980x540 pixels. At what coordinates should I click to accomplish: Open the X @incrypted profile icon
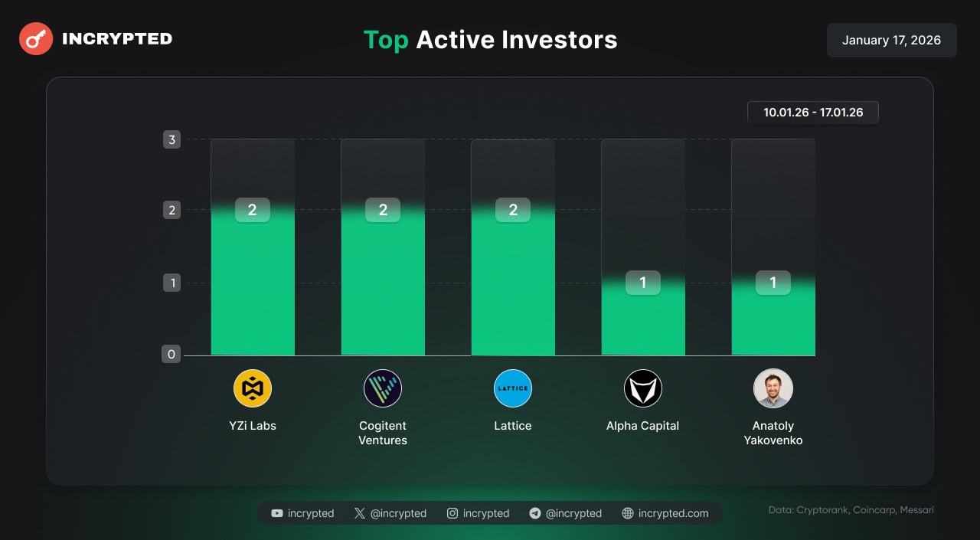pyautogui.click(x=360, y=513)
